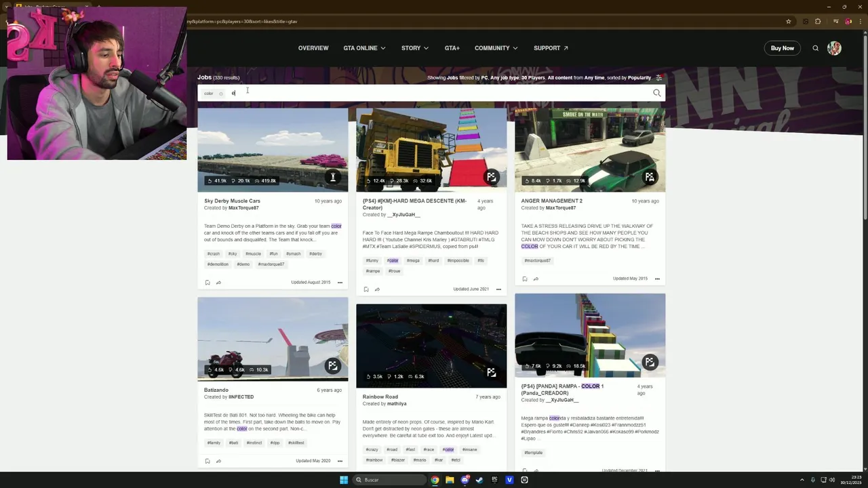Open Steam from the taskbar
Image resolution: width=868 pixels, height=488 pixels.
[479, 480]
